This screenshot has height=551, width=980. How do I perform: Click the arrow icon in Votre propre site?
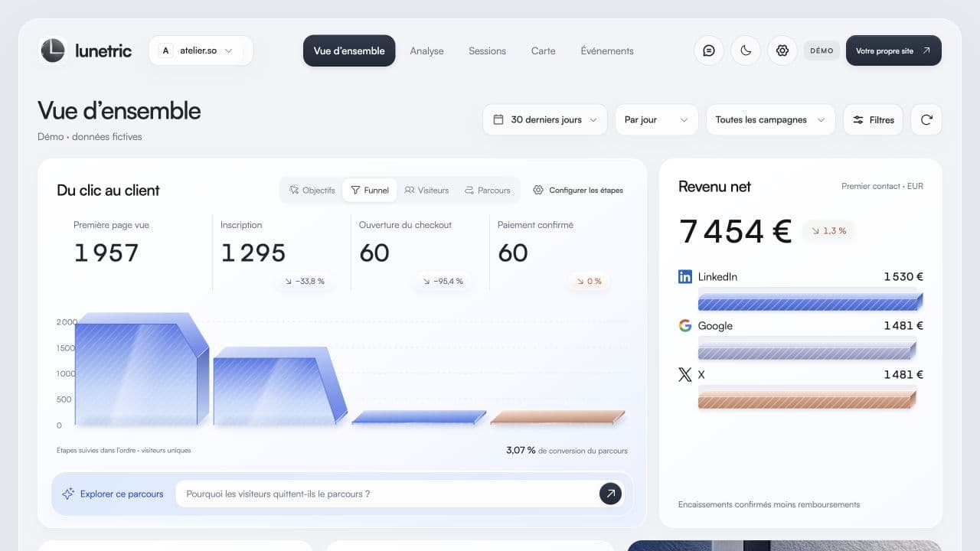point(926,51)
